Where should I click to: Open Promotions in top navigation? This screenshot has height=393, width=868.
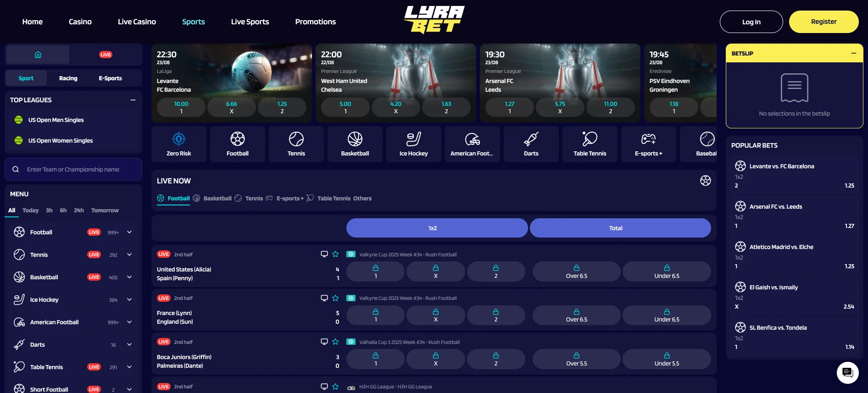pos(316,22)
